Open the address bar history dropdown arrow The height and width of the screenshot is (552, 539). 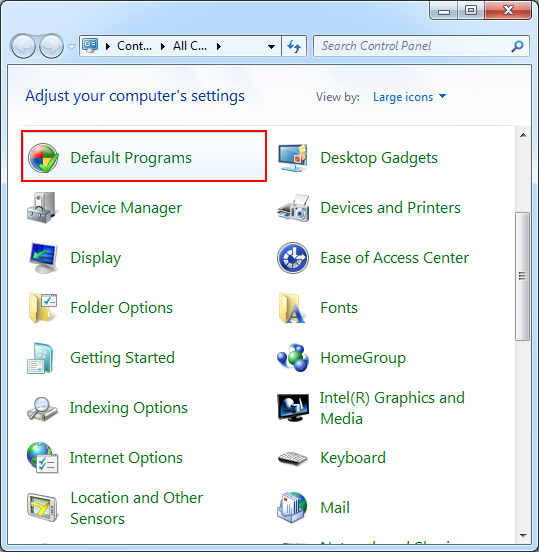point(271,46)
